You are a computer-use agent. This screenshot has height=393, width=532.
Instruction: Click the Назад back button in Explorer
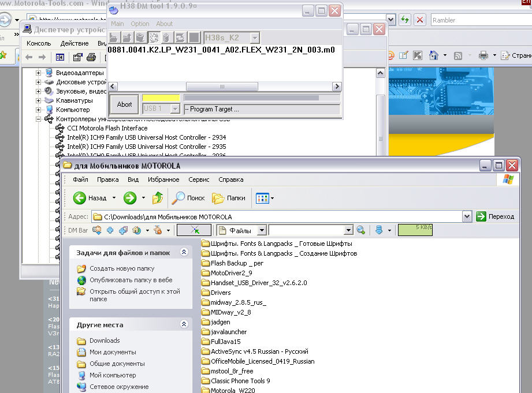tap(90, 198)
